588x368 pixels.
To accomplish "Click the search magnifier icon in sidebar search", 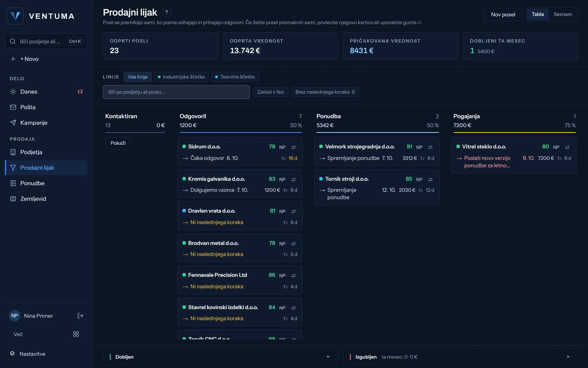I will coord(13,41).
